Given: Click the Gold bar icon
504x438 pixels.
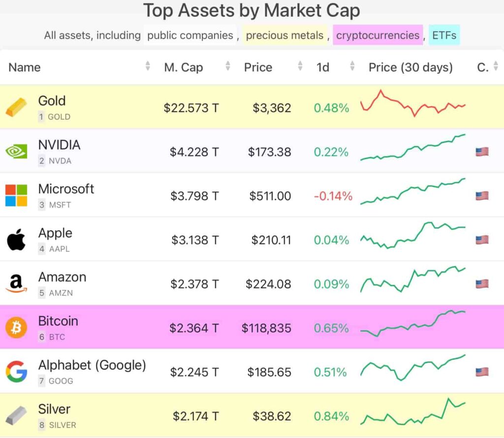Looking at the screenshot, I should click(x=16, y=107).
